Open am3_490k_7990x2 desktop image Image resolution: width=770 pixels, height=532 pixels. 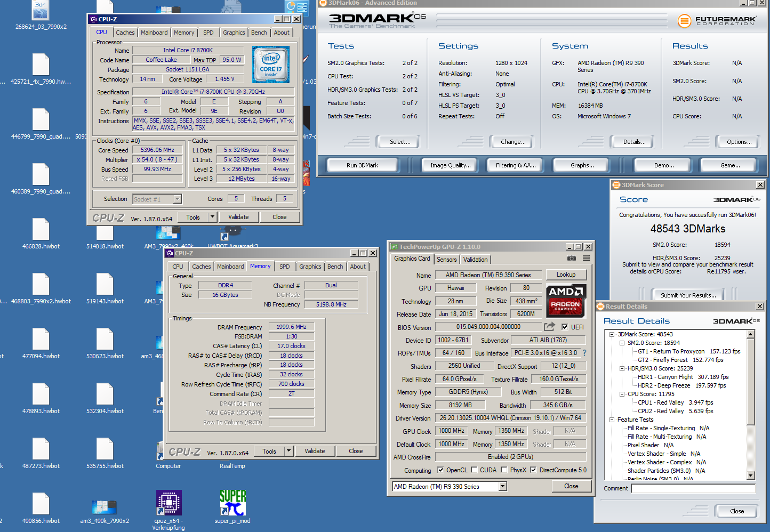pos(105,507)
